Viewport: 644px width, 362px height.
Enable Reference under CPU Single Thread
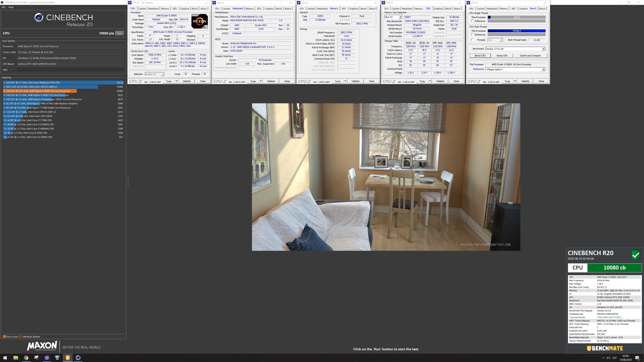point(472,21)
